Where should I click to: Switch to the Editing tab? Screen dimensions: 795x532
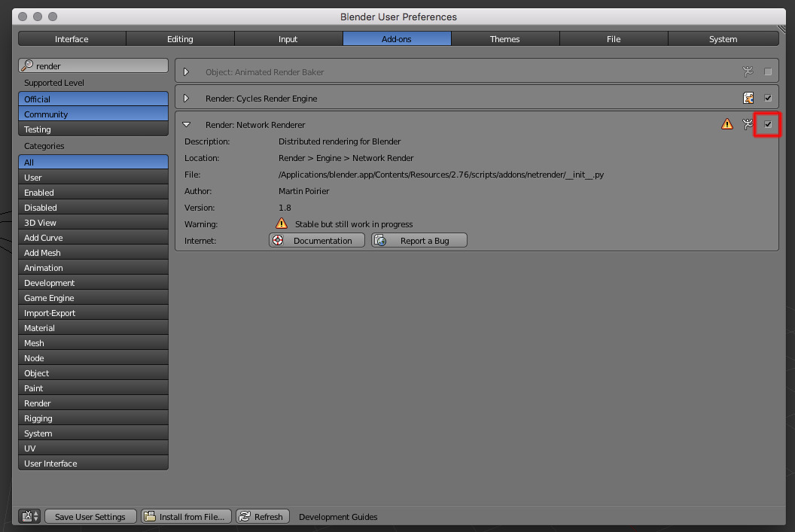click(180, 39)
